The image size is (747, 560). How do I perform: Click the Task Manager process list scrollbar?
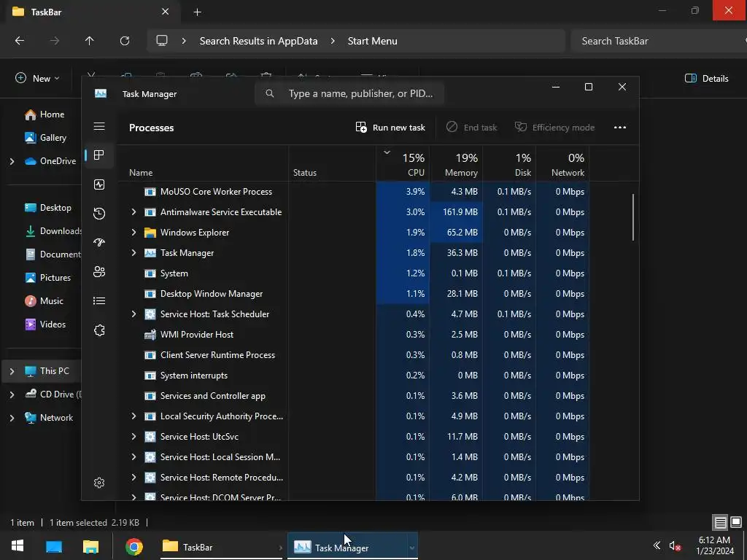[x=633, y=217]
